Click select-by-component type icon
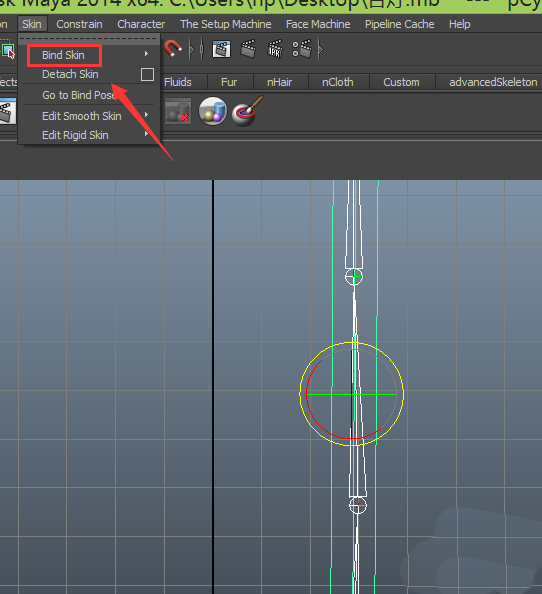 click(8, 50)
